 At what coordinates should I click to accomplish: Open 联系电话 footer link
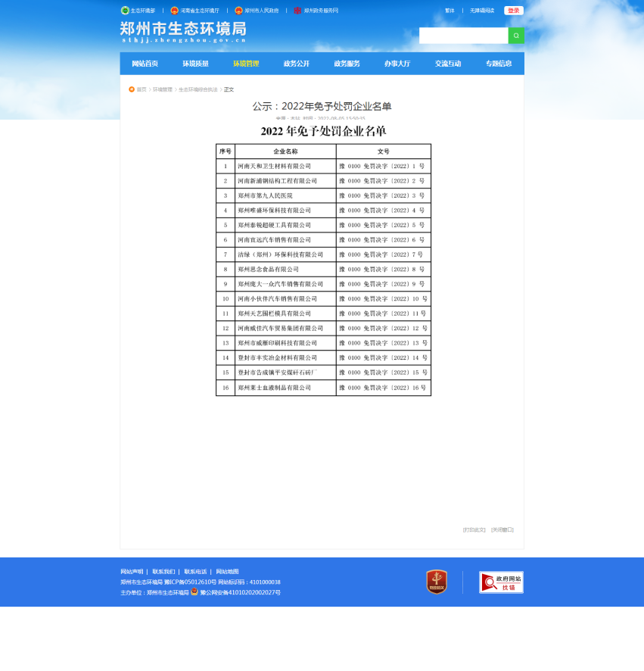pyautogui.click(x=195, y=572)
